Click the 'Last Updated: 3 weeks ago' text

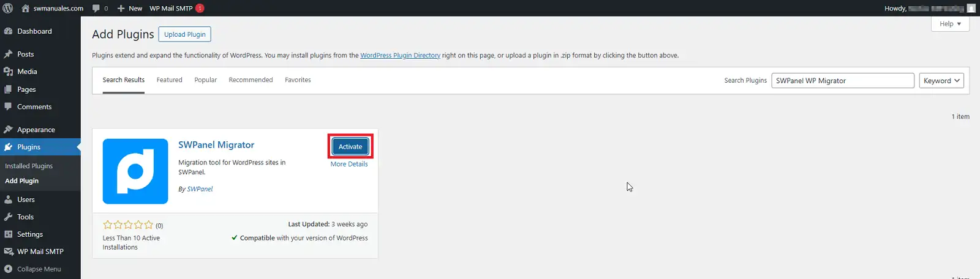pos(328,225)
